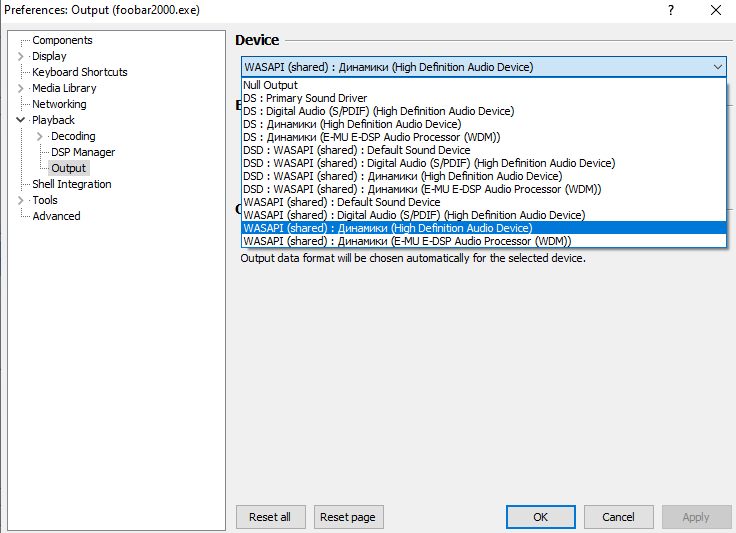Expand the Media Library tree node
Image resolution: width=736 pixels, height=533 pixels.
(x=20, y=88)
